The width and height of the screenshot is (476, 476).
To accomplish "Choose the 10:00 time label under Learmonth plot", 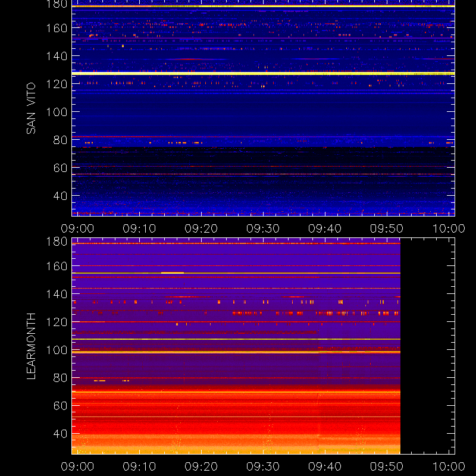I will point(449,466).
